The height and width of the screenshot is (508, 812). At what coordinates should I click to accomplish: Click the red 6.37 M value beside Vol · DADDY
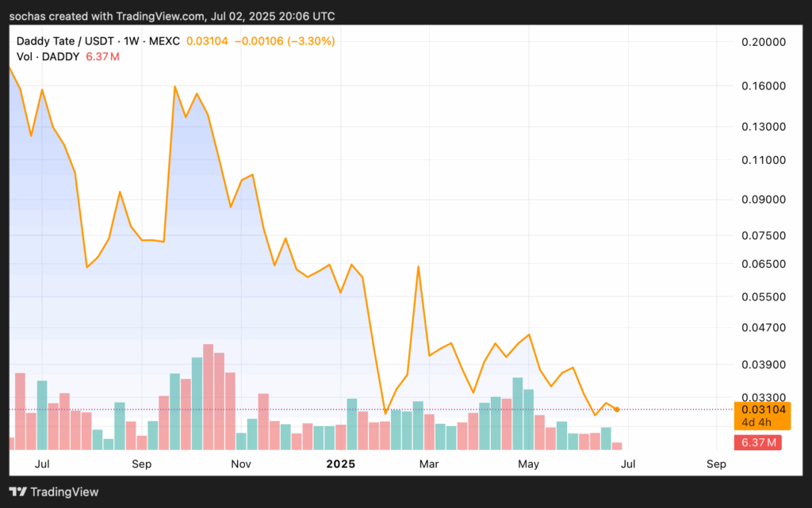pyautogui.click(x=102, y=57)
